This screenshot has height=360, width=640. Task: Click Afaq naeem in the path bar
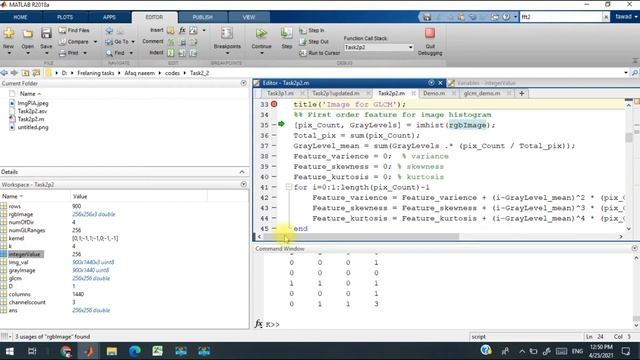click(x=140, y=73)
